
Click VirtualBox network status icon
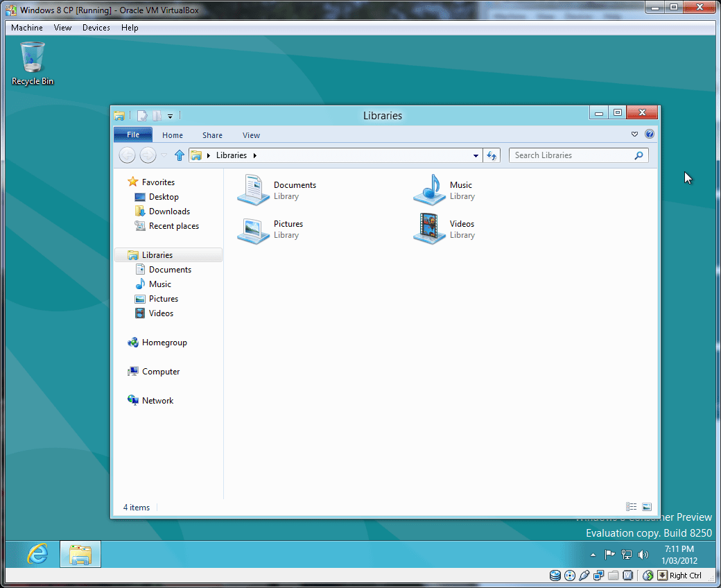click(599, 575)
